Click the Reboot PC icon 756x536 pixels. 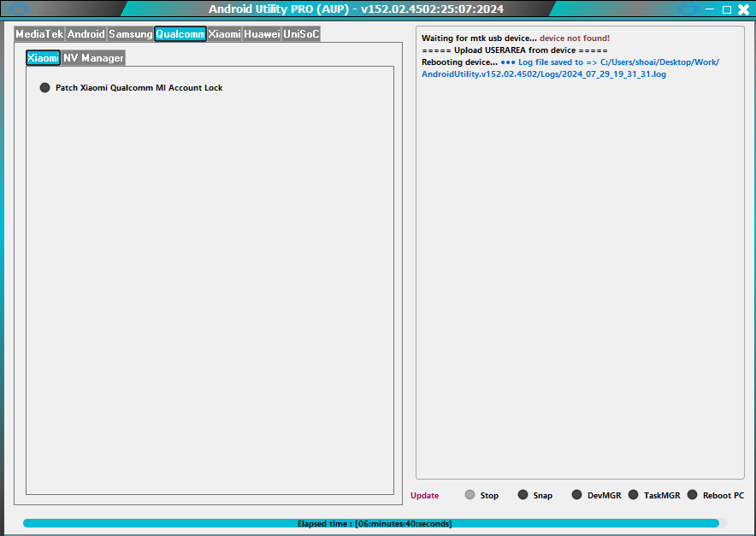point(691,494)
